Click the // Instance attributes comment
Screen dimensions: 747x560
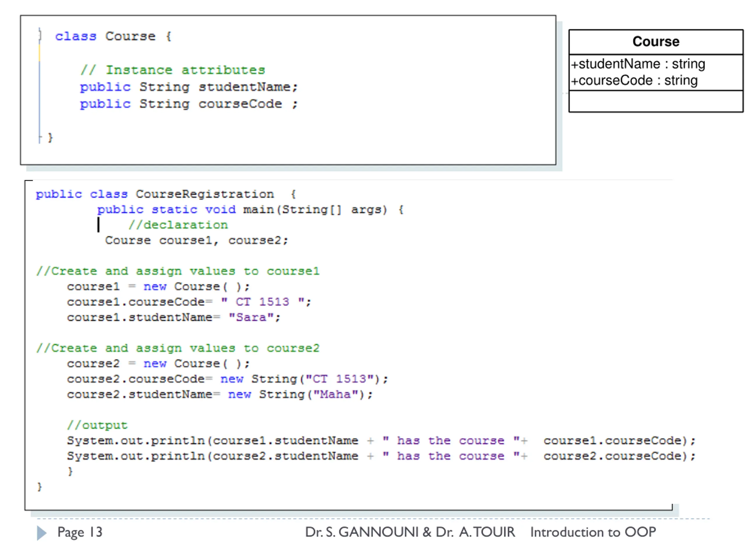coord(172,70)
